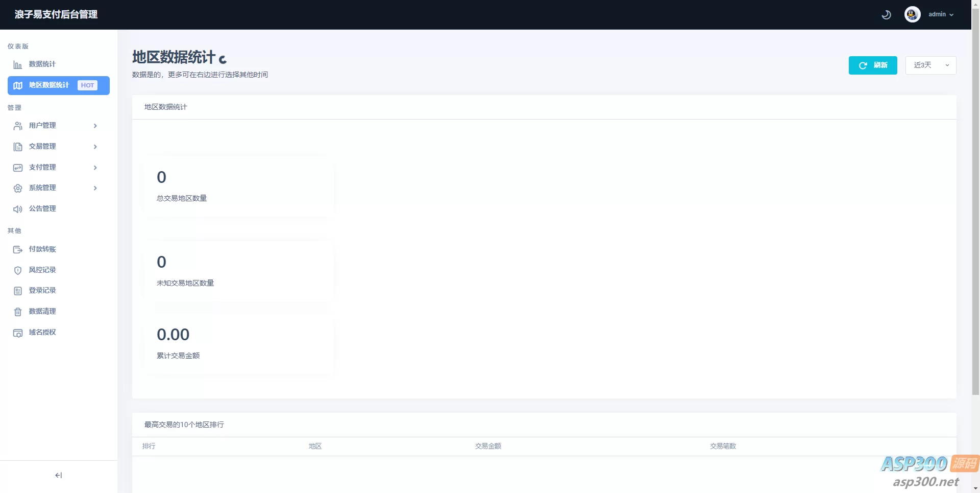
Task: Click the 登录记录 list icon
Action: point(18,291)
